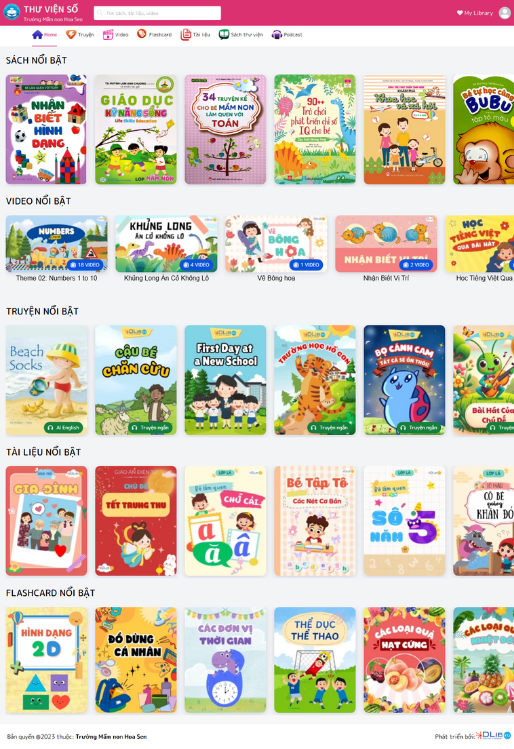This screenshot has height=749, width=514.
Task: Open the Vẽ Bông hoa video title
Action: 276,278
